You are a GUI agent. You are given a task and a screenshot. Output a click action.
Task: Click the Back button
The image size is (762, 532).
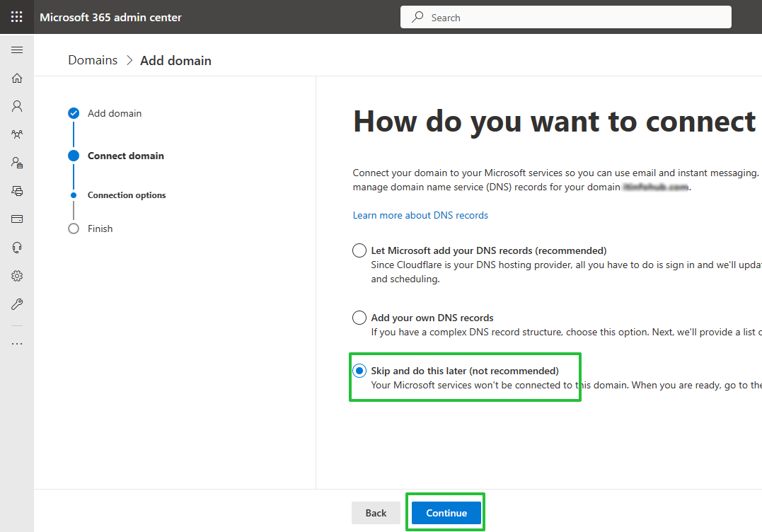click(x=376, y=513)
